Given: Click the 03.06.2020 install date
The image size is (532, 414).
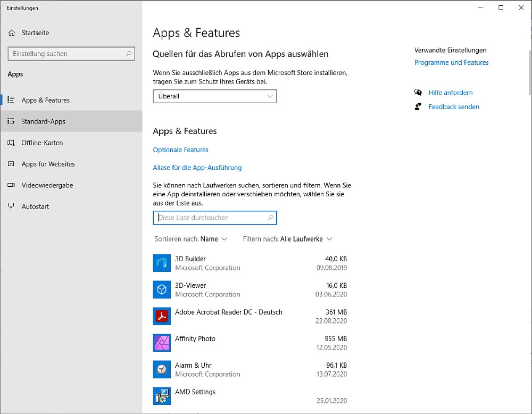Looking at the screenshot, I should coord(331,294).
